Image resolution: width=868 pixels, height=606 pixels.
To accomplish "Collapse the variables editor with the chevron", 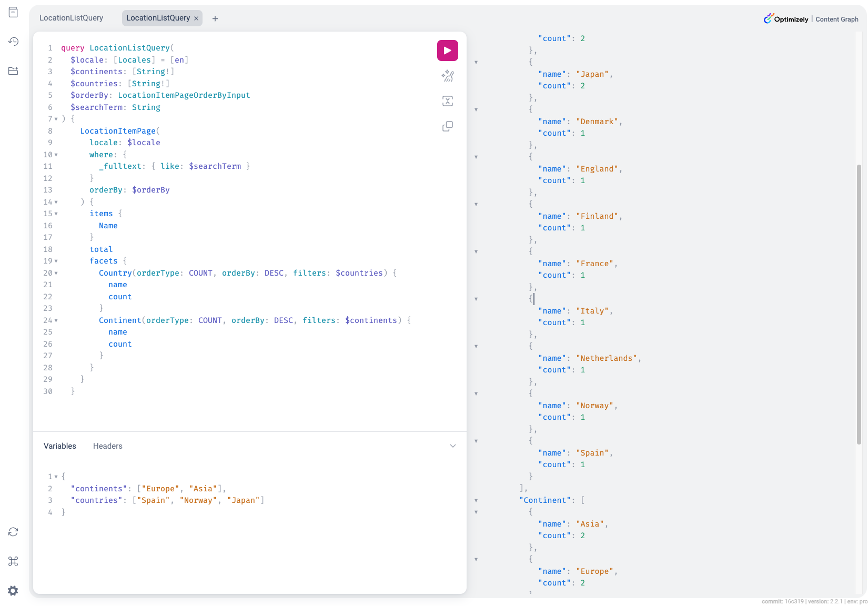I will tap(452, 446).
